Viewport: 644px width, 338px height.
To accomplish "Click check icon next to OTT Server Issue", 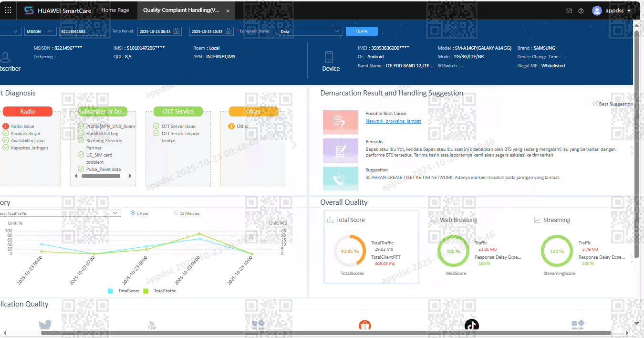I will tap(156, 127).
